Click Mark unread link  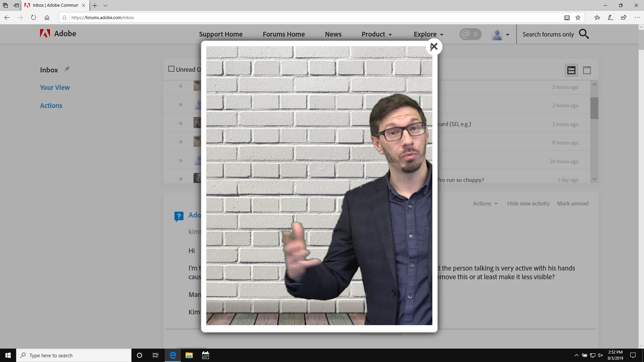[x=573, y=203]
